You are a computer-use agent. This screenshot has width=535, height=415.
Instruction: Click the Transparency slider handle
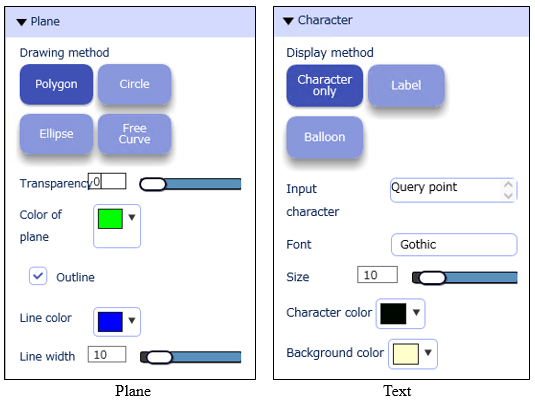point(153,184)
